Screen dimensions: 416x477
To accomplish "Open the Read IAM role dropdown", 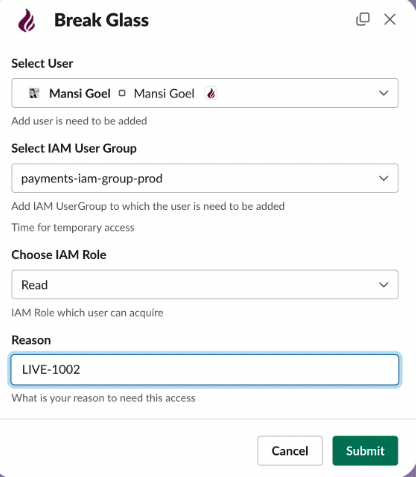I will pyautogui.click(x=205, y=285).
